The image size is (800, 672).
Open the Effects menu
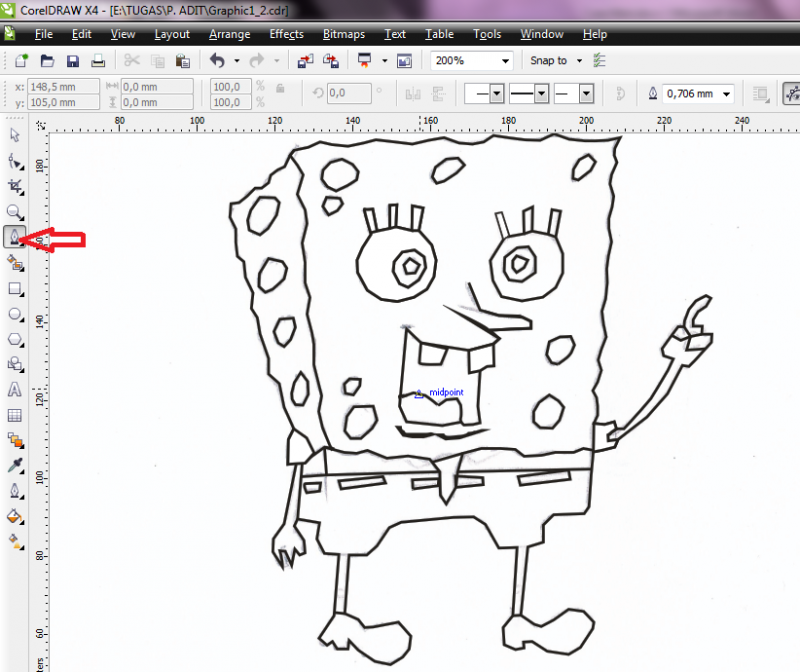click(286, 34)
